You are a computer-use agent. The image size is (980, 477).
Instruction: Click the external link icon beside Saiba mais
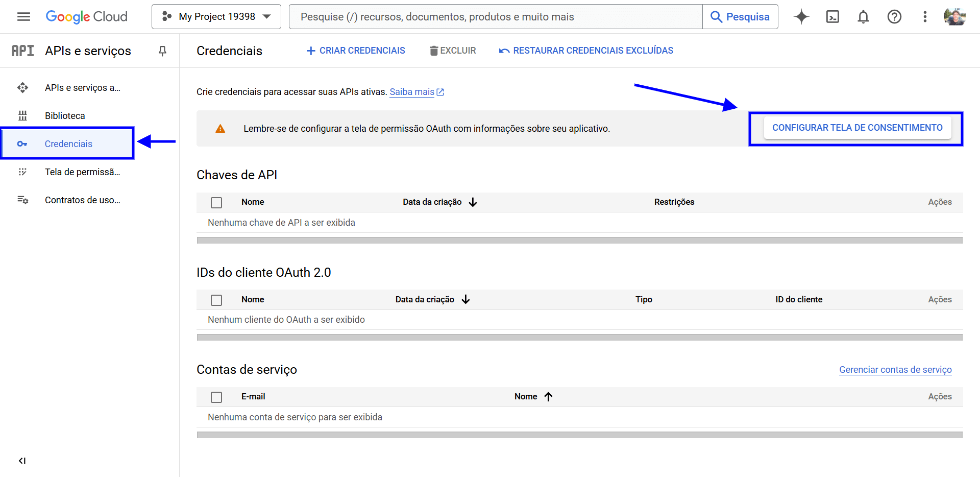click(440, 92)
